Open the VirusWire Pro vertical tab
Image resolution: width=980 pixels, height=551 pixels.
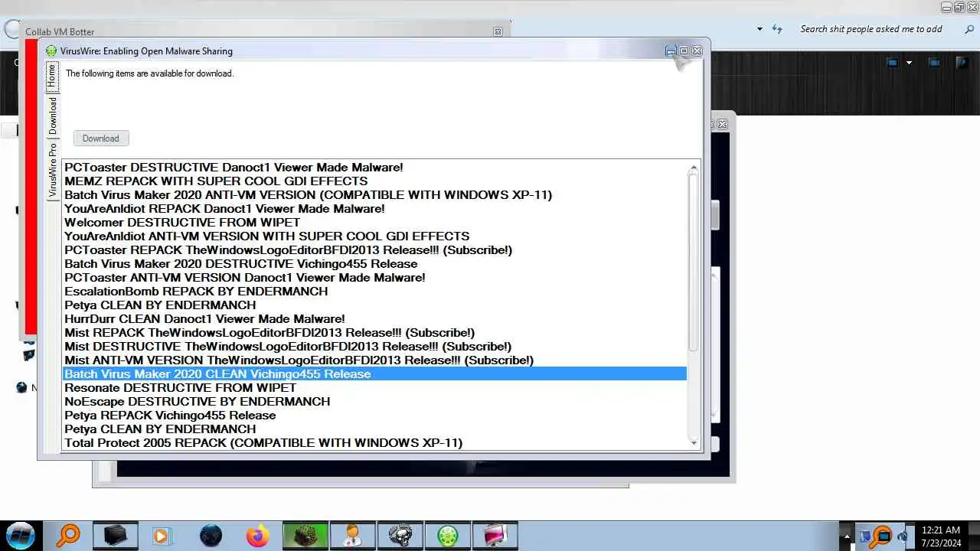pos(52,171)
